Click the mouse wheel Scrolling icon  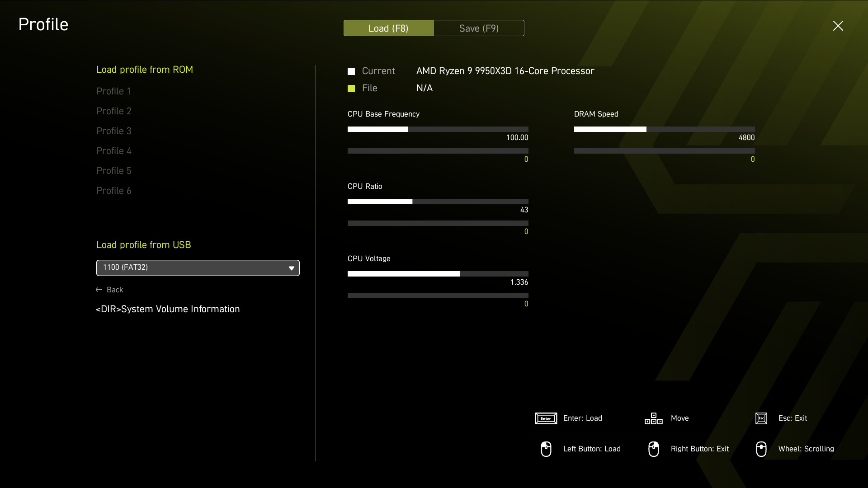coord(761,449)
